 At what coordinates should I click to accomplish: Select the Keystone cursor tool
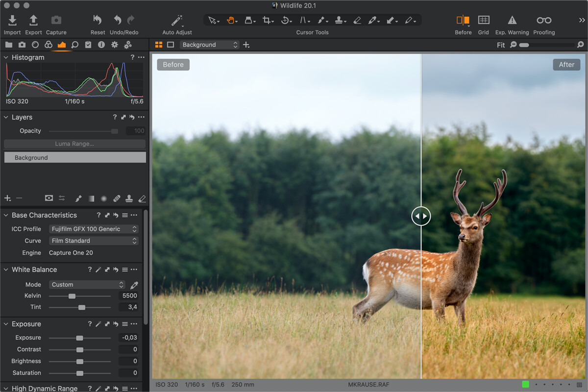(x=304, y=20)
